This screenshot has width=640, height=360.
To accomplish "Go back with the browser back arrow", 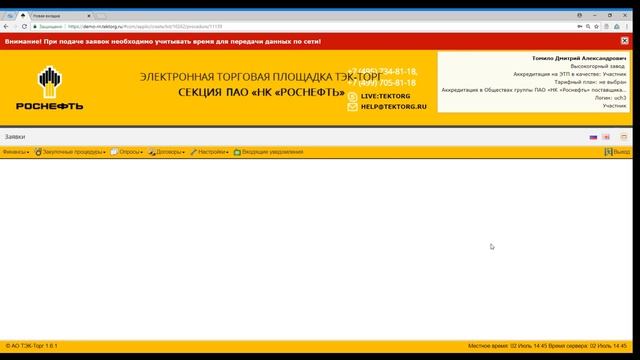I will coord(6,27).
